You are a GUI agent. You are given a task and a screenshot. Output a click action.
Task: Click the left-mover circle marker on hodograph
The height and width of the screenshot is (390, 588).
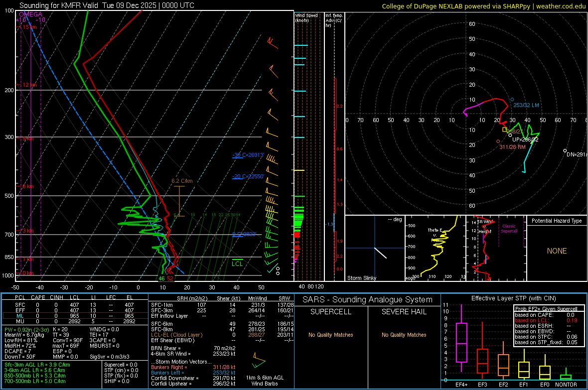[x=512, y=100]
